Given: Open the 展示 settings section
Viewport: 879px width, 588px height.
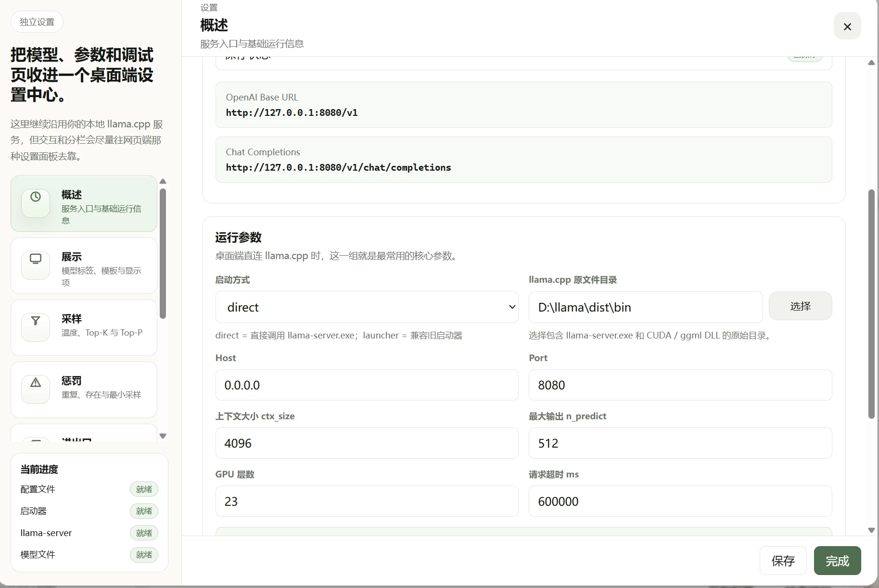Looking at the screenshot, I should (x=84, y=266).
